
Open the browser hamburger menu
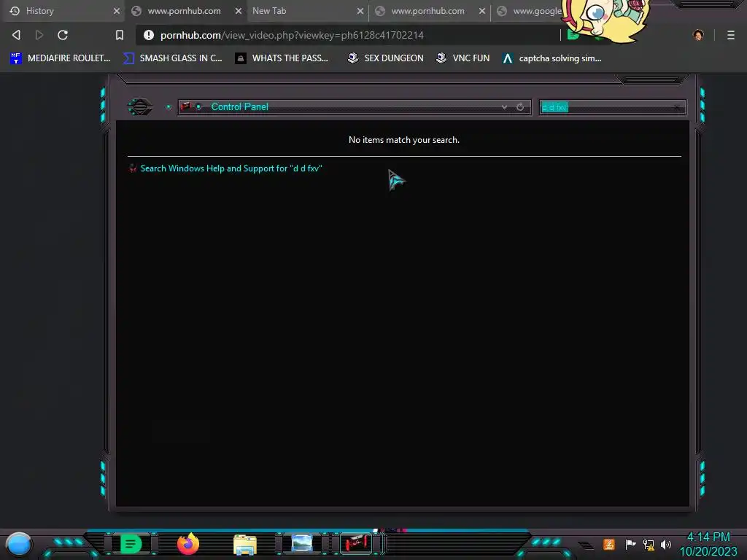click(730, 35)
